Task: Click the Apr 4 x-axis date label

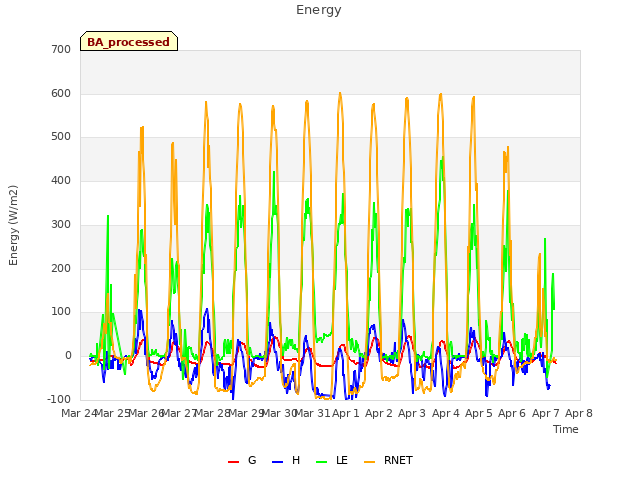Action: [x=446, y=413]
